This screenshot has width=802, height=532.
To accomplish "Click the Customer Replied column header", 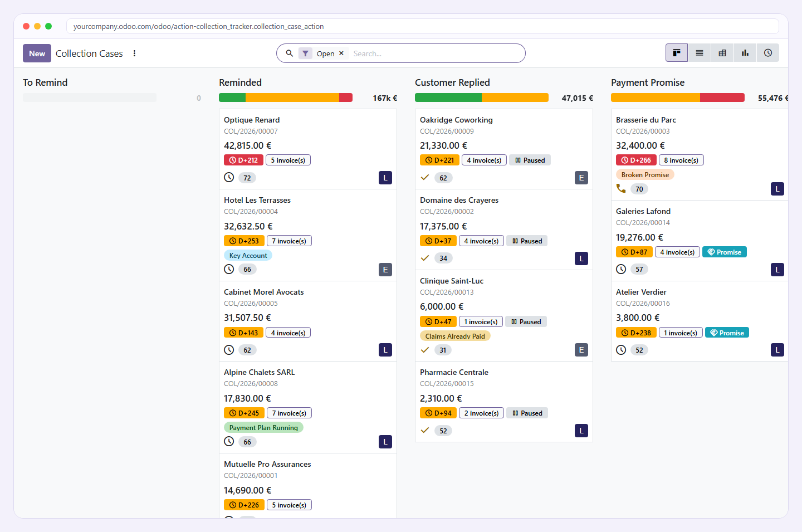I will (x=452, y=82).
